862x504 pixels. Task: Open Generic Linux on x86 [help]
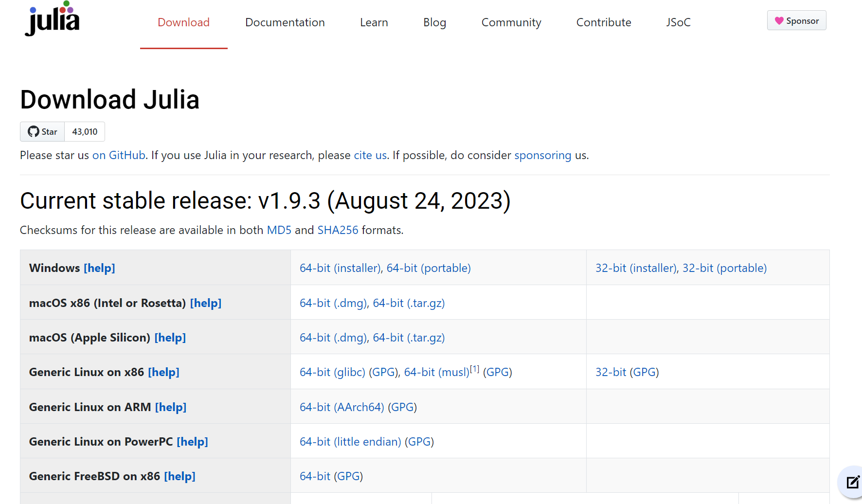pyautogui.click(x=164, y=372)
